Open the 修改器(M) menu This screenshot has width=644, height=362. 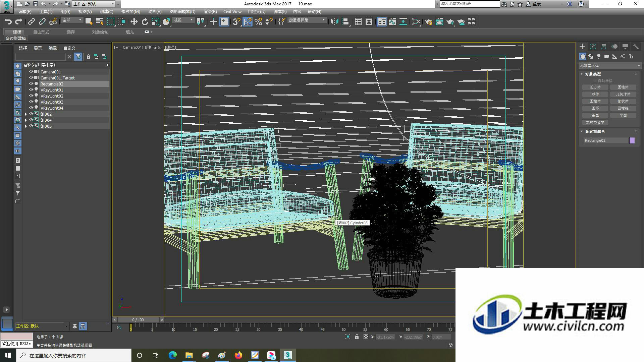130,12
